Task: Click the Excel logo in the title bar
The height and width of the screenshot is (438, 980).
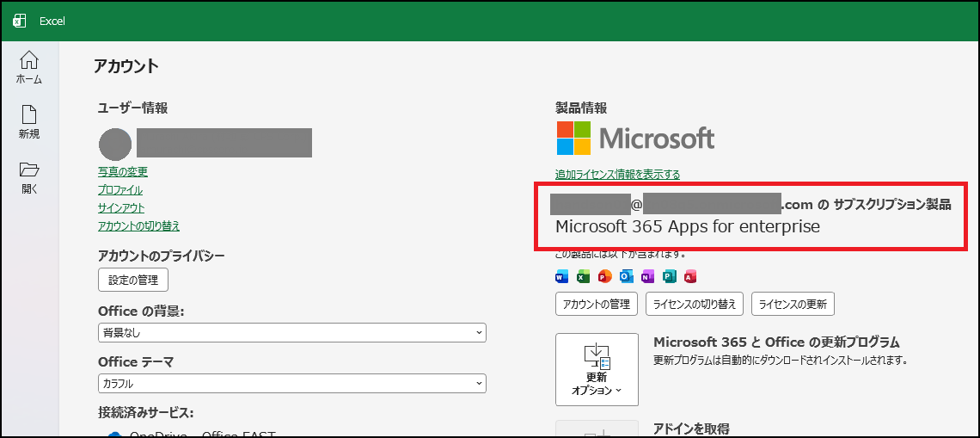Action: [19, 22]
